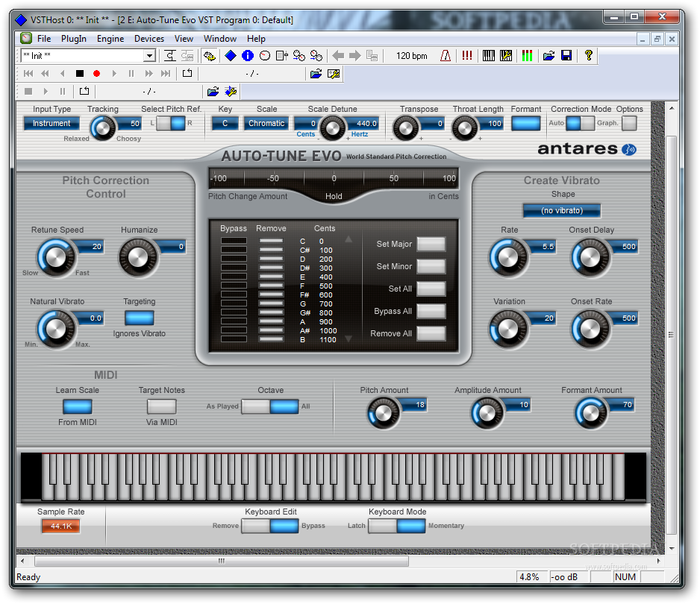Viewport: 700px width, 604px height.
Task: Click the blue floppy disk save icon
Action: pyautogui.click(x=566, y=56)
